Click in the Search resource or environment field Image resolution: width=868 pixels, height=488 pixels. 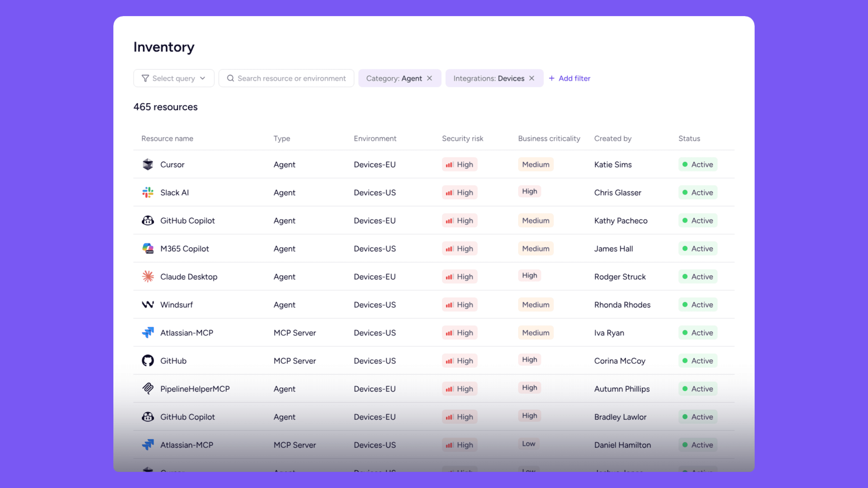click(x=291, y=78)
